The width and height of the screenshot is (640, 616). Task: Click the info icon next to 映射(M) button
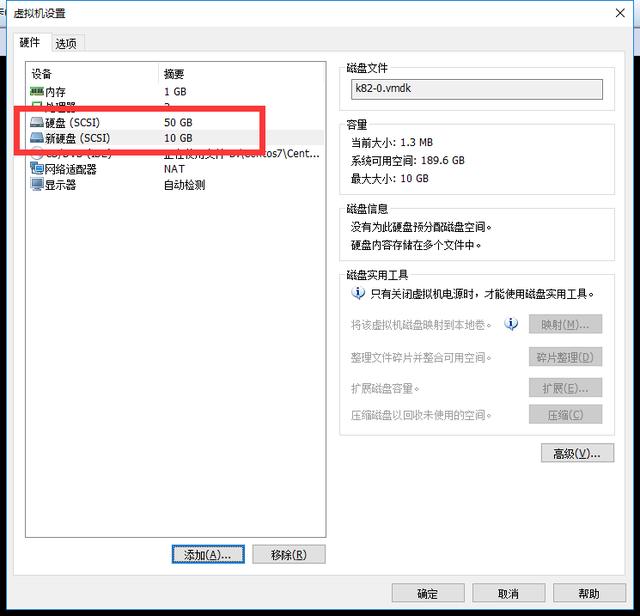click(x=511, y=324)
